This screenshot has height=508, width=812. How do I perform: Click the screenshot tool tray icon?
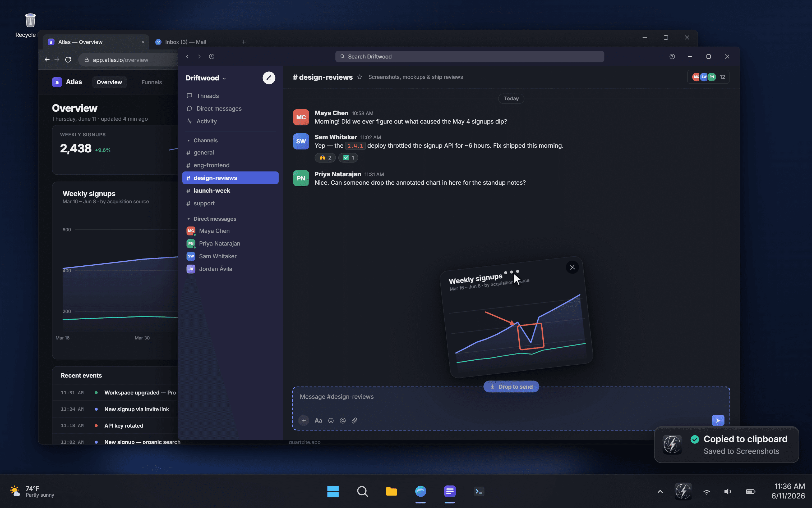(683, 492)
